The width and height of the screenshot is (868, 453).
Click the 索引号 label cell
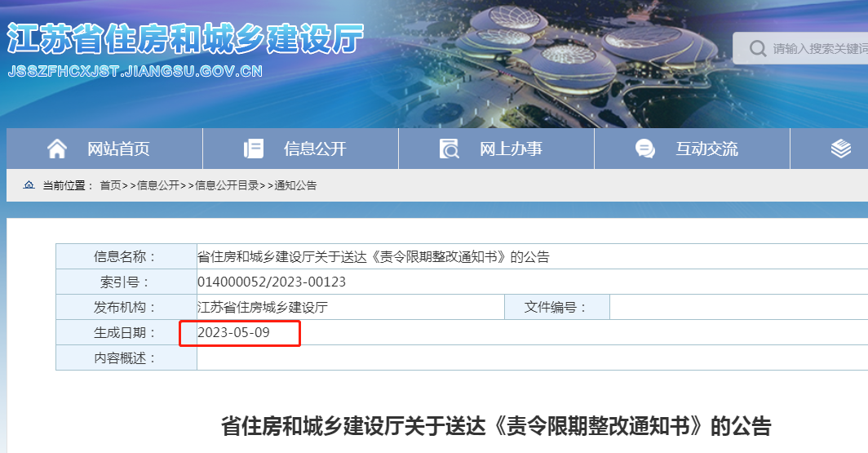point(126,282)
